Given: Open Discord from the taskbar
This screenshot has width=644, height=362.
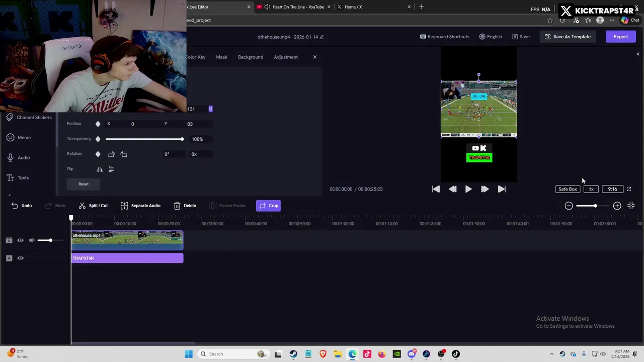Looking at the screenshot, I should tap(412, 354).
